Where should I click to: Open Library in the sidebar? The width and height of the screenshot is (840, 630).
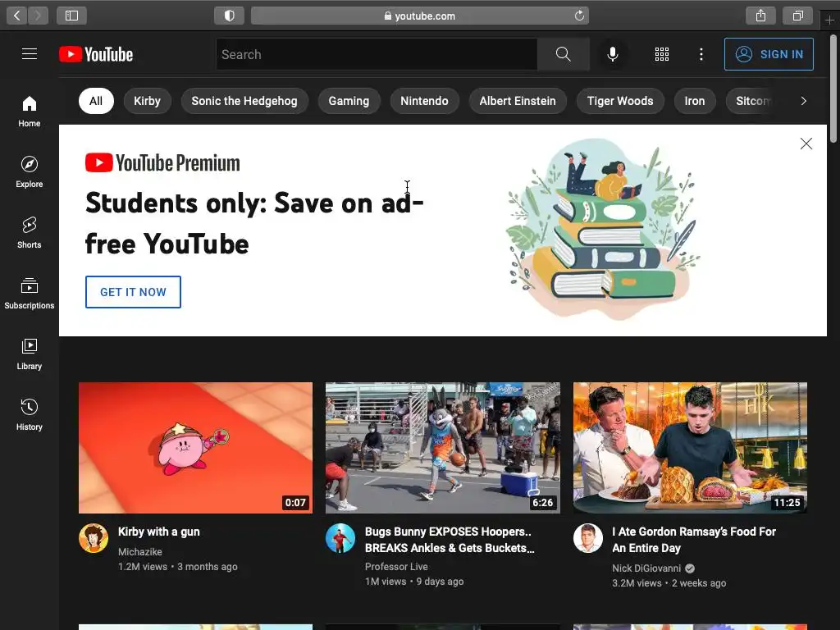click(x=30, y=354)
